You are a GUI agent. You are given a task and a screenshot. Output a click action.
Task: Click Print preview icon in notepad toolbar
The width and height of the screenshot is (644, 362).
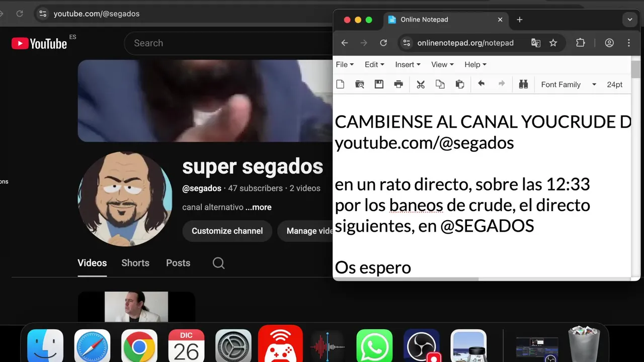(x=360, y=84)
